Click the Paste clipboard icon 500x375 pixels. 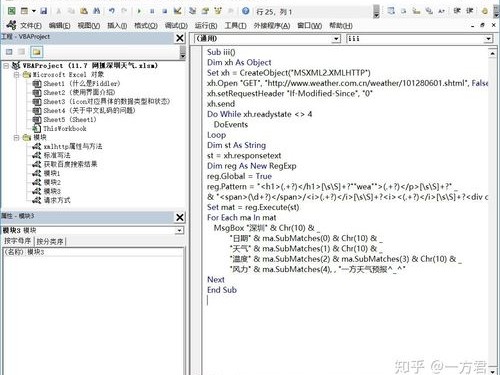84,11
